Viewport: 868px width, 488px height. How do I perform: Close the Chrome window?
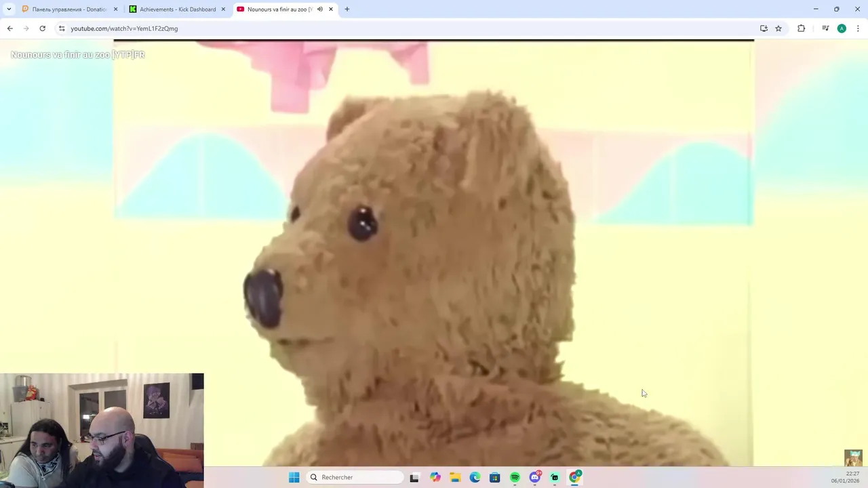point(858,9)
